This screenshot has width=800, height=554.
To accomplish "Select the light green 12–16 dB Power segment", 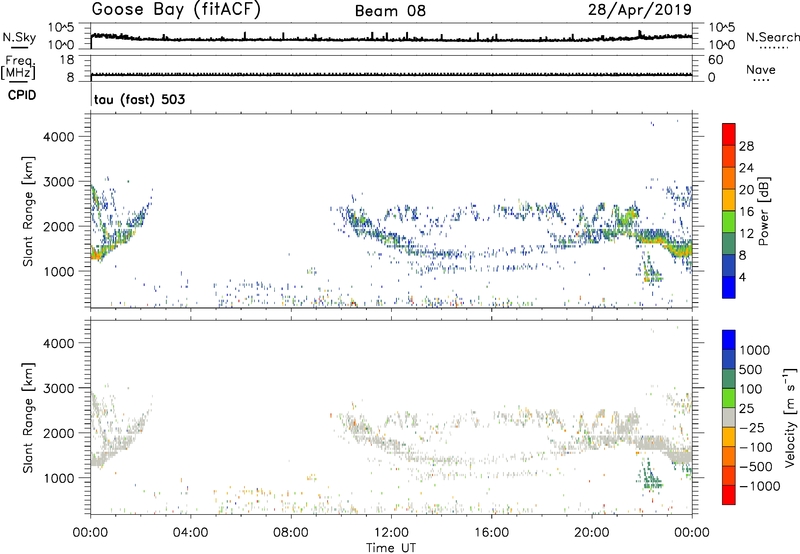I will (x=729, y=222).
